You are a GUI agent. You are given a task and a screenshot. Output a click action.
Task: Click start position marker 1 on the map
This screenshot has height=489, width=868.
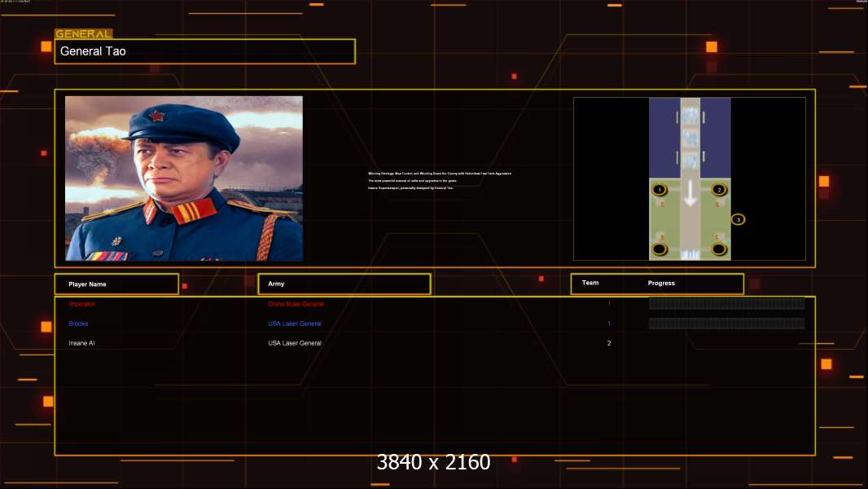660,190
